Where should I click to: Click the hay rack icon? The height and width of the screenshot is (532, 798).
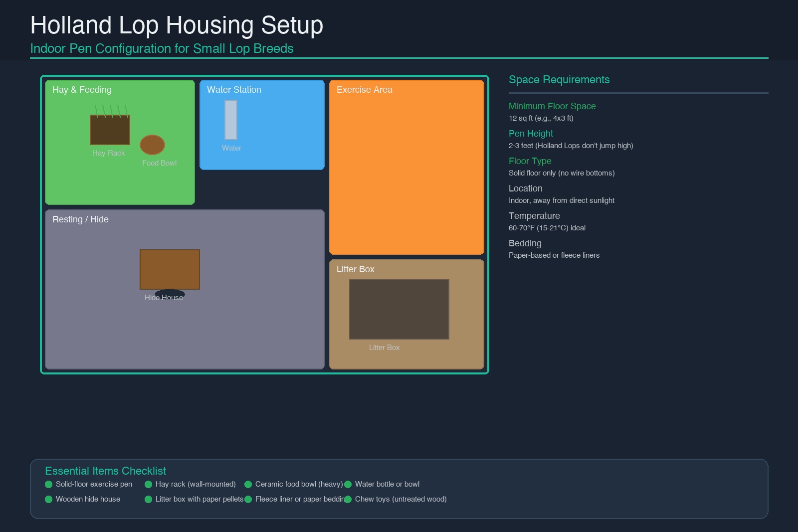pos(110,130)
